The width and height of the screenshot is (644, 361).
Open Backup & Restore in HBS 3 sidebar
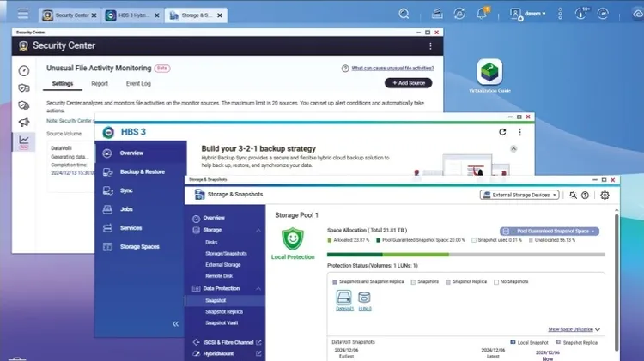point(141,171)
